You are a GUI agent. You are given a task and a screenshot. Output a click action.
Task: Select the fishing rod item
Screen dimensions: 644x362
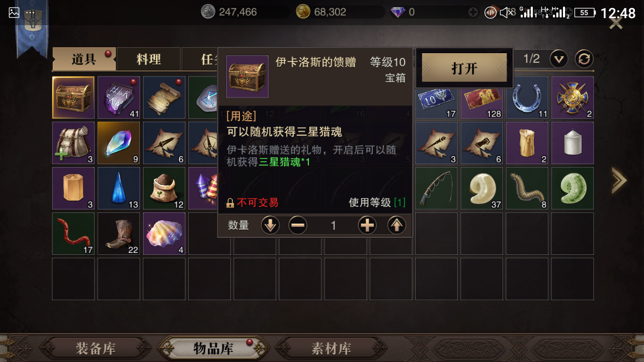(x=436, y=188)
